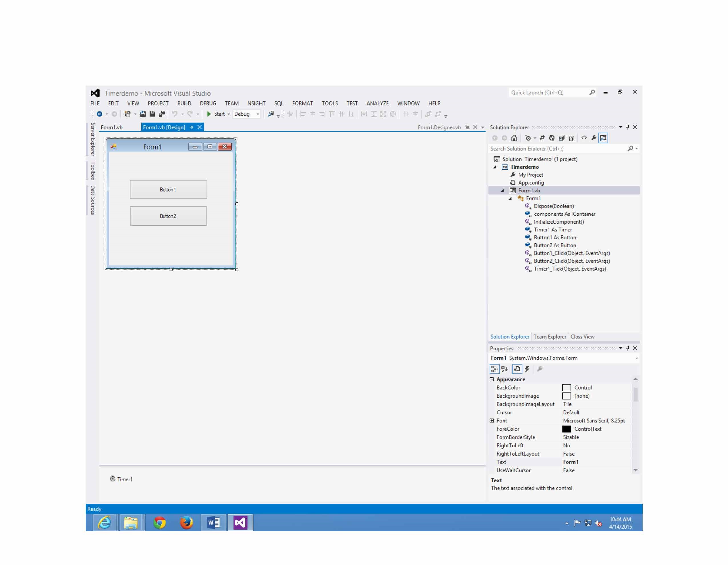Open the Debug configuration dropdown

pyautogui.click(x=258, y=114)
